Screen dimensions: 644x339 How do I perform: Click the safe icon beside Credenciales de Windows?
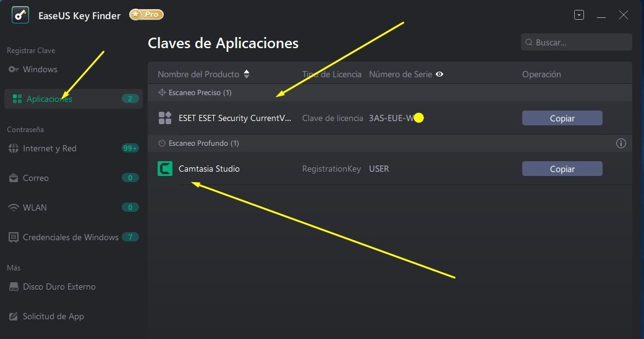click(14, 237)
